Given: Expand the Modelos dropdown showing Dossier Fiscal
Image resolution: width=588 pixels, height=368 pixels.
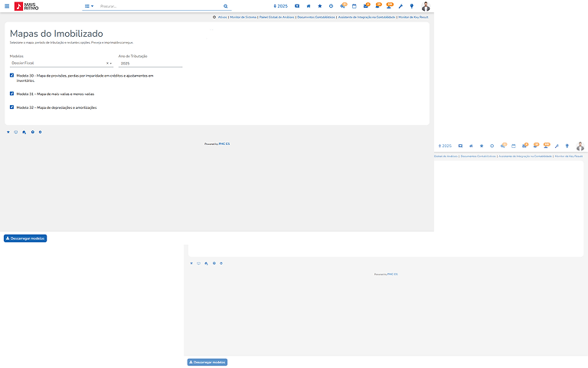Looking at the screenshot, I should [x=111, y=63].
